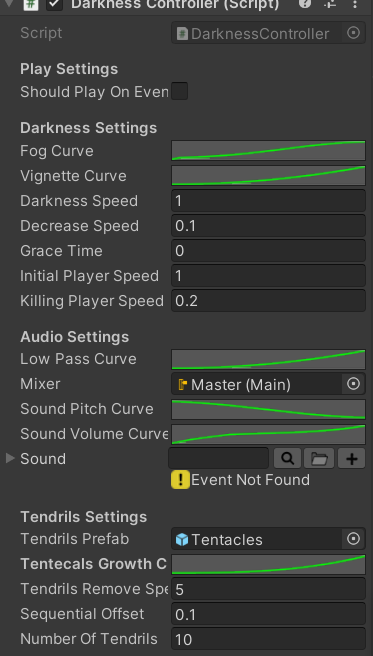
Task: Expand the Sound event foldout
Action: pyautogui.click(x=10, y=459)
